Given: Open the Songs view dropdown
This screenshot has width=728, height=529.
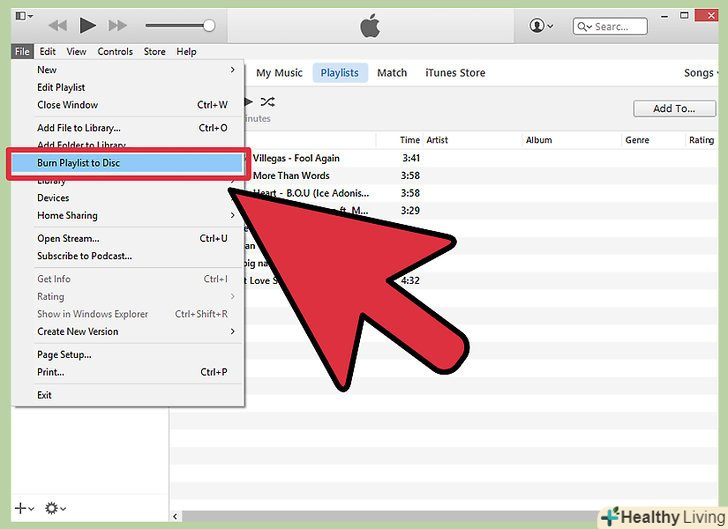Looking at the screenshot, I should [701, 73].
